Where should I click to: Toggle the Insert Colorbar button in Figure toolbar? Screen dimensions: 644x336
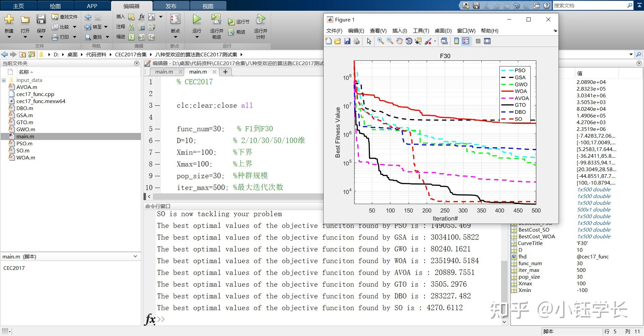coord(456,41)
